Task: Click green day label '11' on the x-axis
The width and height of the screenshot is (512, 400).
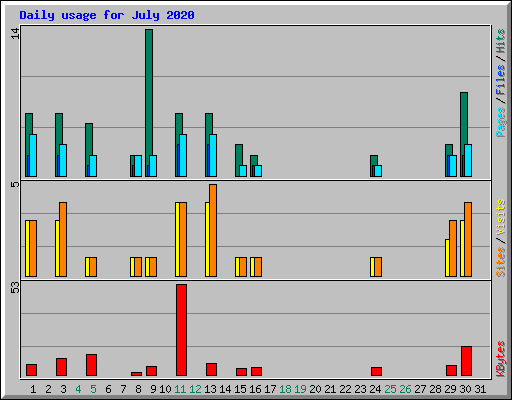Action: [180, 389]
